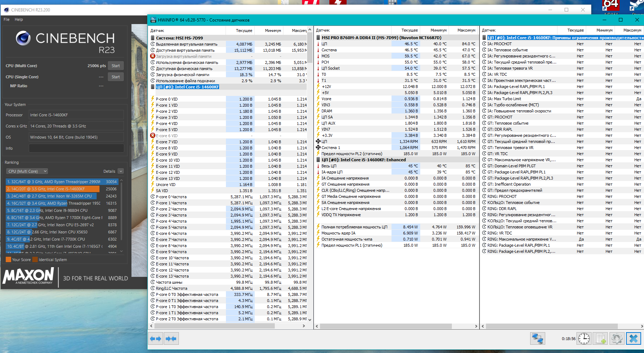
Task: Click the ranking list scroll up arrow
Action: tap(121, 180)
